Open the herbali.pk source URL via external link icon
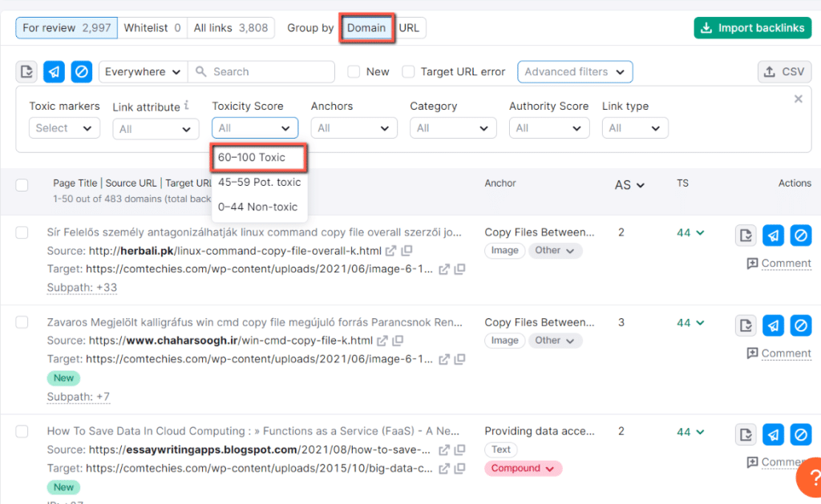821x504 pixels. pos(392,250)
